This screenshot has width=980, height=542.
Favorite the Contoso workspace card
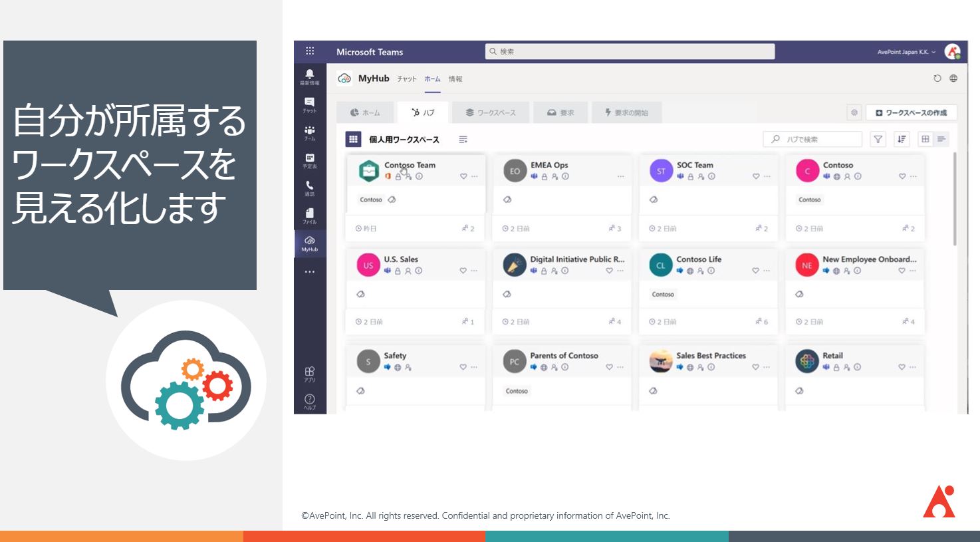[x=902, y=176]
